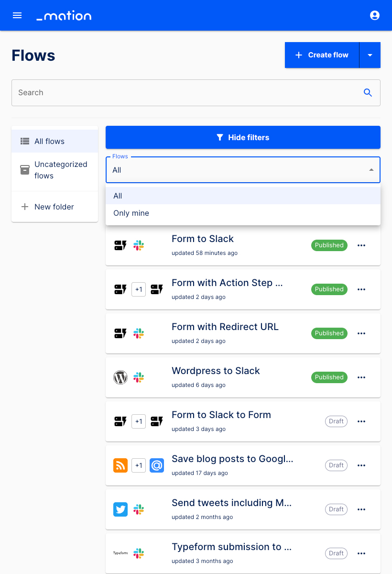Click the search magnifier icon
Screen dimensions: 392x574
point(368,93)
